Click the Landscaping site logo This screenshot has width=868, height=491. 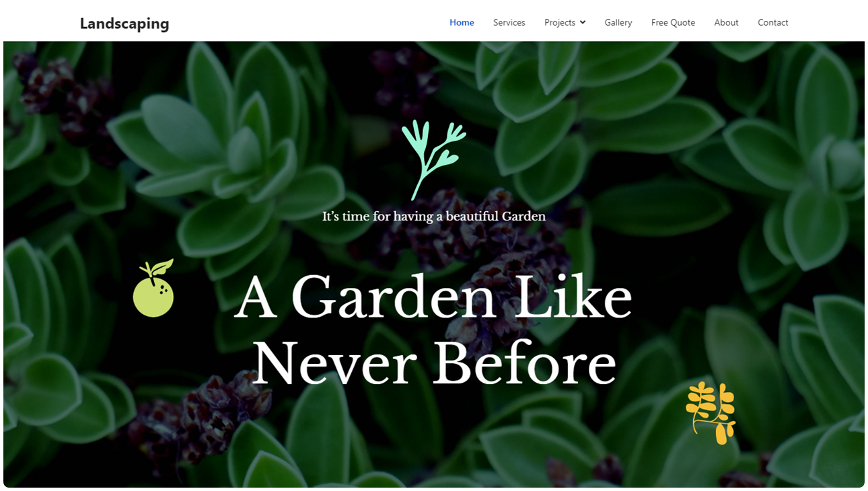(124, 24)
